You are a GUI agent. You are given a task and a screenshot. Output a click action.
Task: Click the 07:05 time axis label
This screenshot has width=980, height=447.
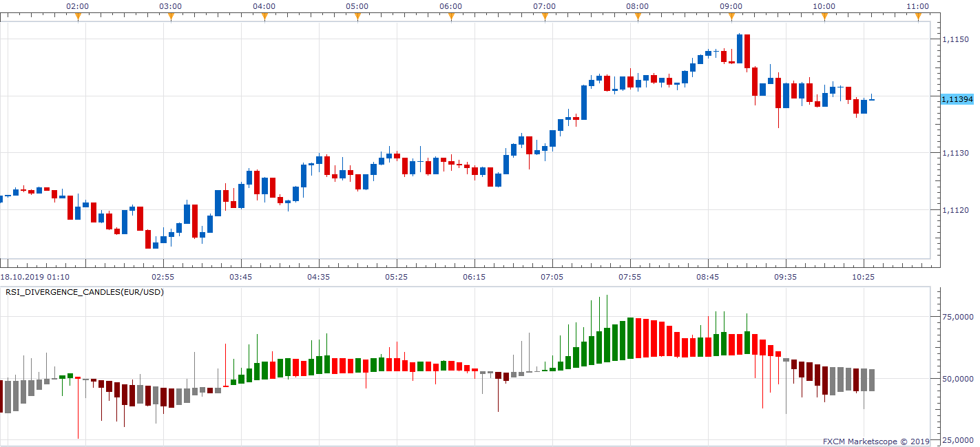552,276
